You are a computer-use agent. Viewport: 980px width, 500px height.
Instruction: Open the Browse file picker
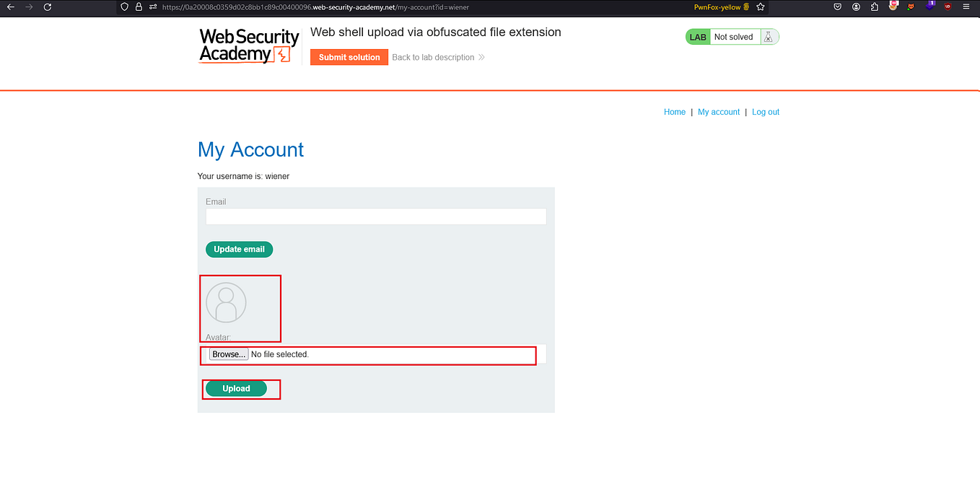pyautogui.click(x=228, y=354)
